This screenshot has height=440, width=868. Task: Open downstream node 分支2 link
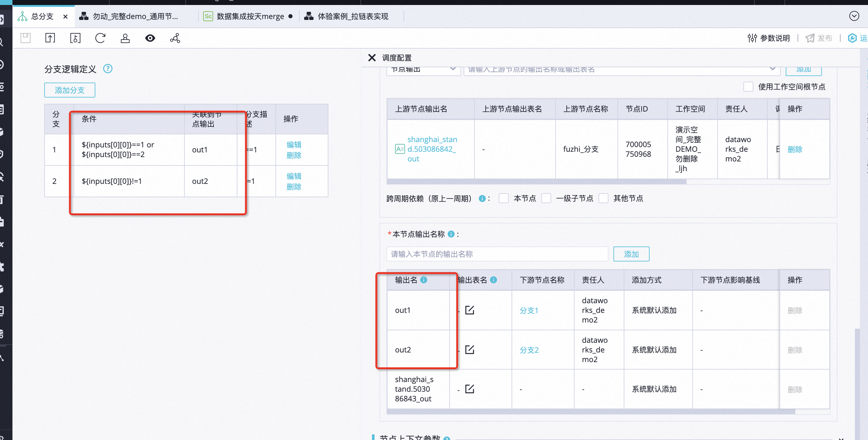point(529,350)
